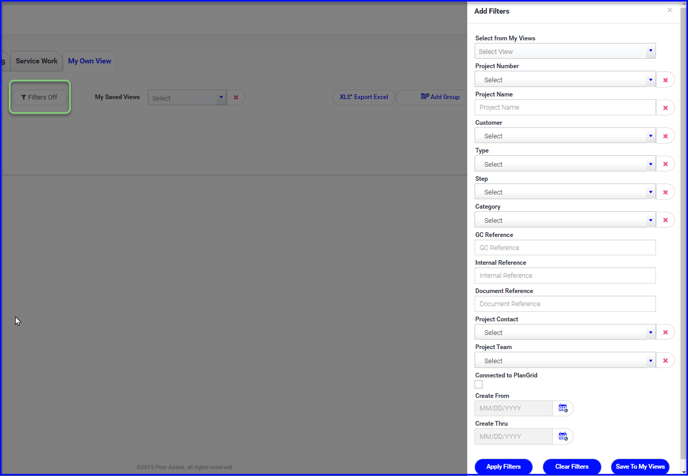The height and width of the screenshot is (476, 688).
Task: Focus the Create Thru date field
Action: 513,437
